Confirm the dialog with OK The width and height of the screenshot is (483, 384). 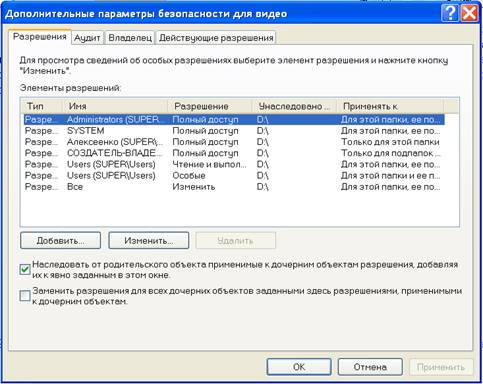coord(299,367)
